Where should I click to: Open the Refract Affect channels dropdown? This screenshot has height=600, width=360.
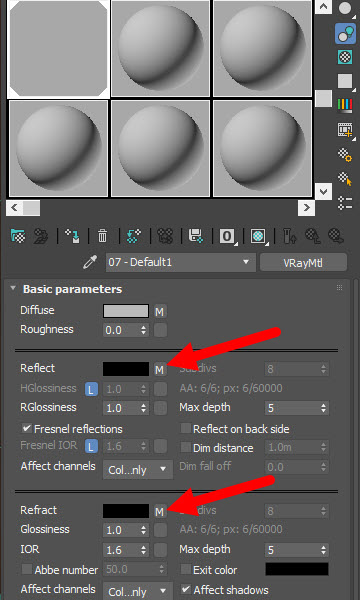pyautogui.click(x=138, y=592)
